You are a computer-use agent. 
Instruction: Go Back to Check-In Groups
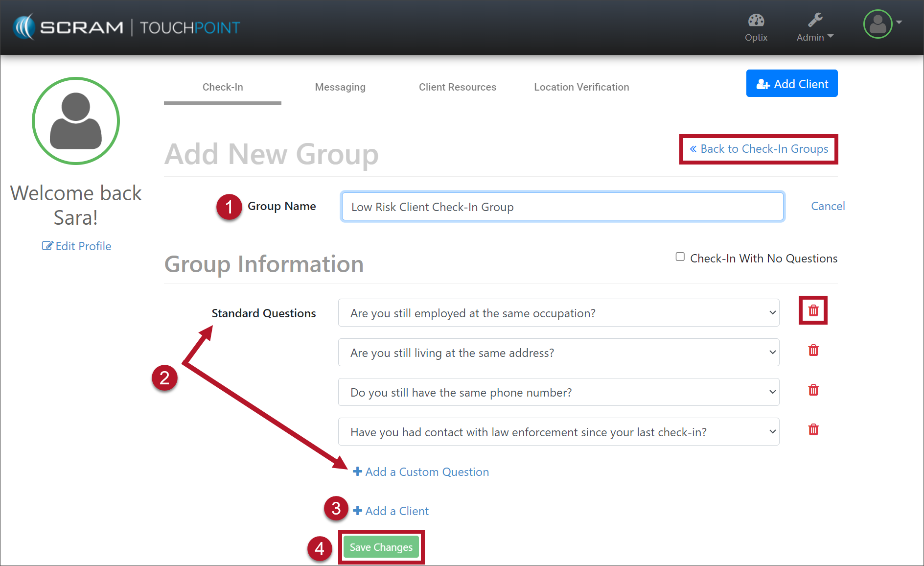coord(759,149)
